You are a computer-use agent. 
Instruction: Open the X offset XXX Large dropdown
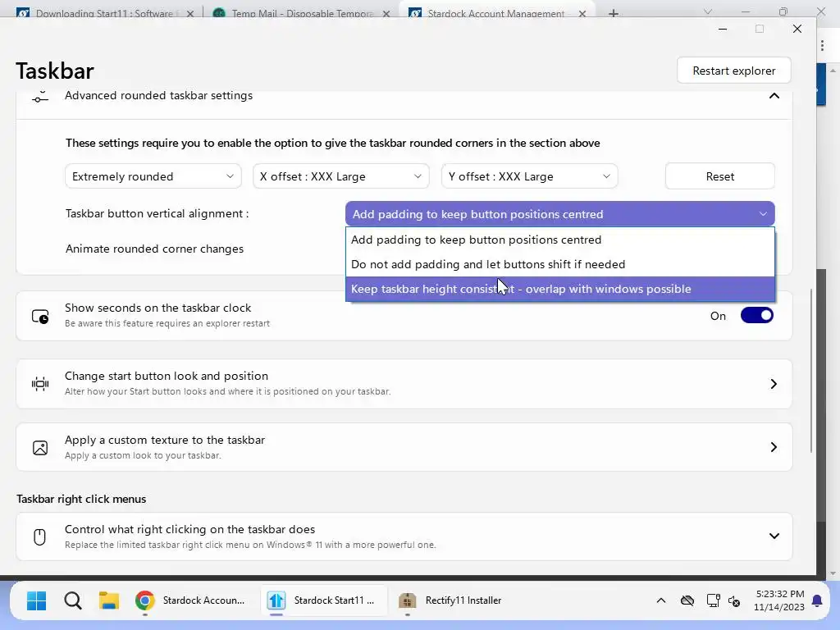point(341,176)
